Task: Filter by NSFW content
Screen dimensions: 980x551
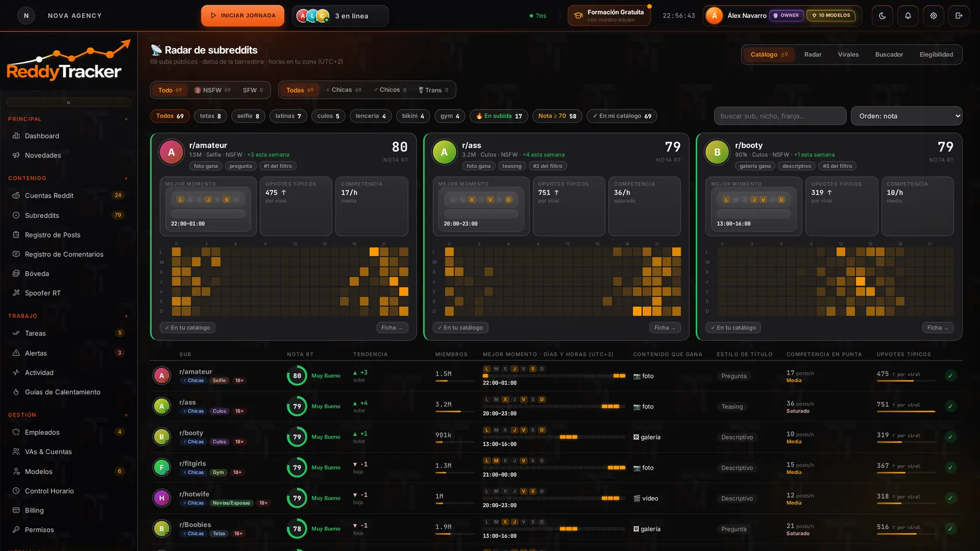Action: pos(213,90)
